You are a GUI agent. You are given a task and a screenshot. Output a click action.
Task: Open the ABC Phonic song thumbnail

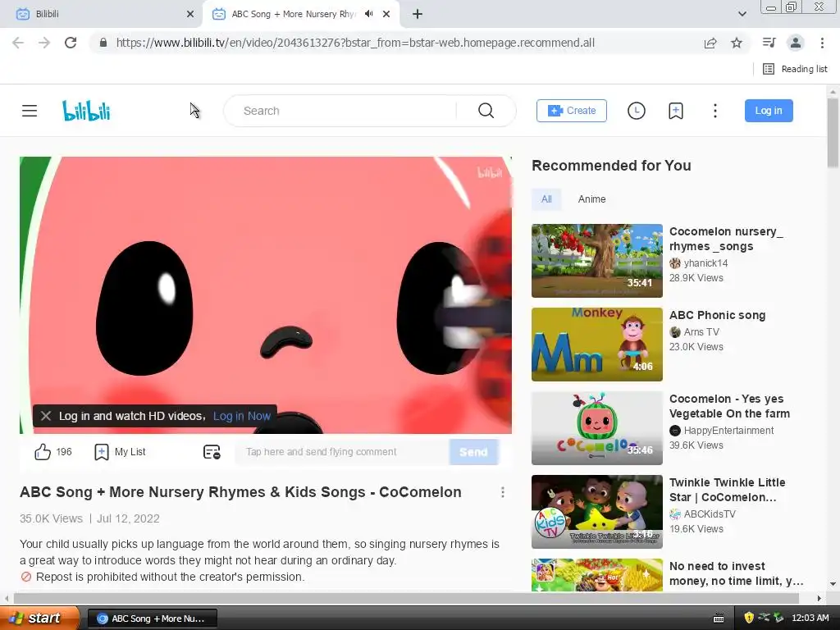(597, 345)
